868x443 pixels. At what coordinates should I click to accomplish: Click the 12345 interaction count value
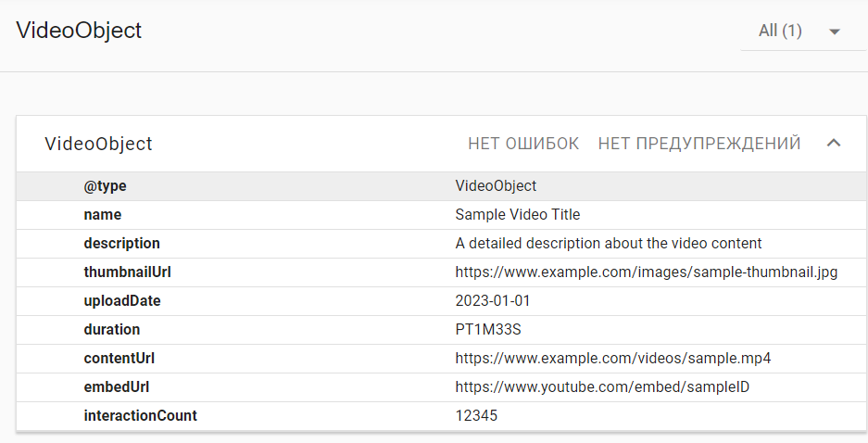pos(476,416)
